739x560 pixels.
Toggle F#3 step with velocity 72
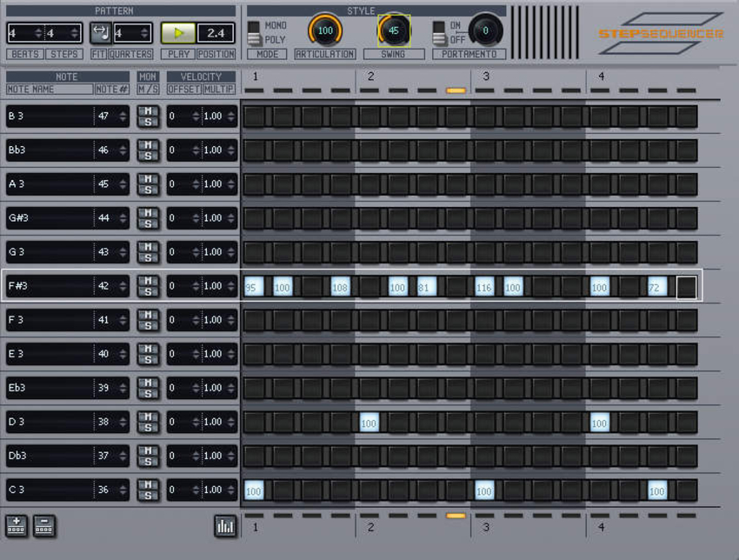tap(657, 287)
